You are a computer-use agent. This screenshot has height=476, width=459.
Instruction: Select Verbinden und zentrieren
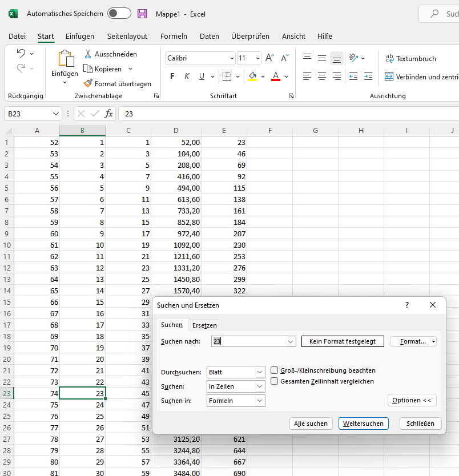pyautogui.click(x=390, y=76)
